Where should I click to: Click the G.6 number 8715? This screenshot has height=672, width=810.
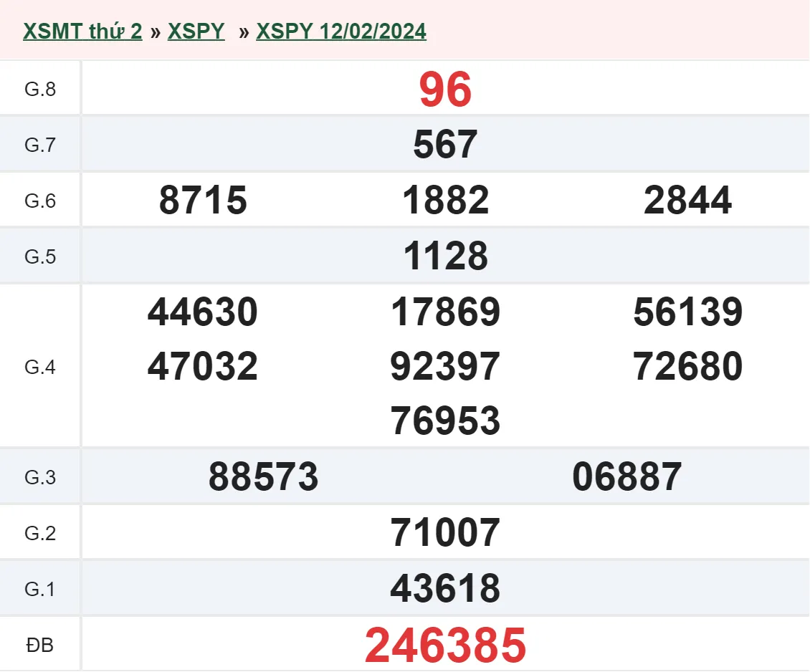[x=203, y=201]
